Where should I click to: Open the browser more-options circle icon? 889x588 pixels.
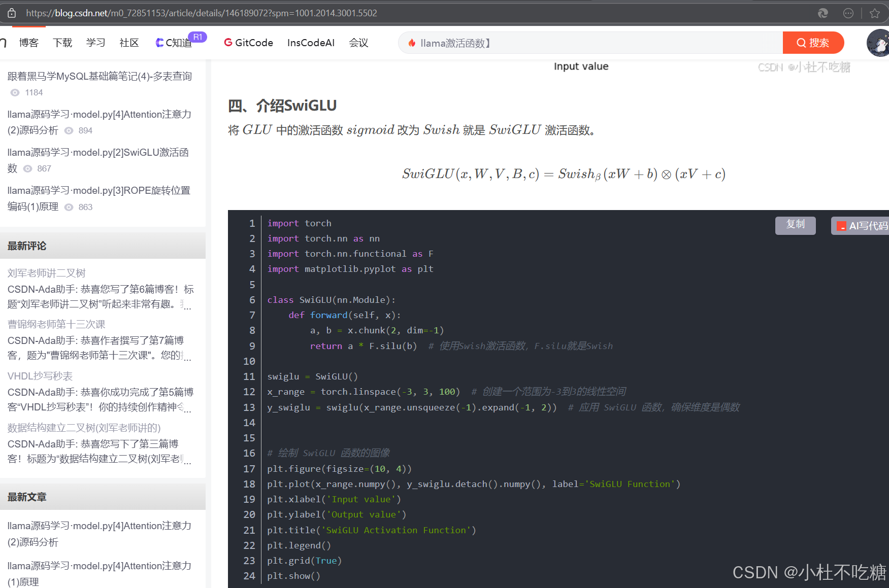click(848, 13)
